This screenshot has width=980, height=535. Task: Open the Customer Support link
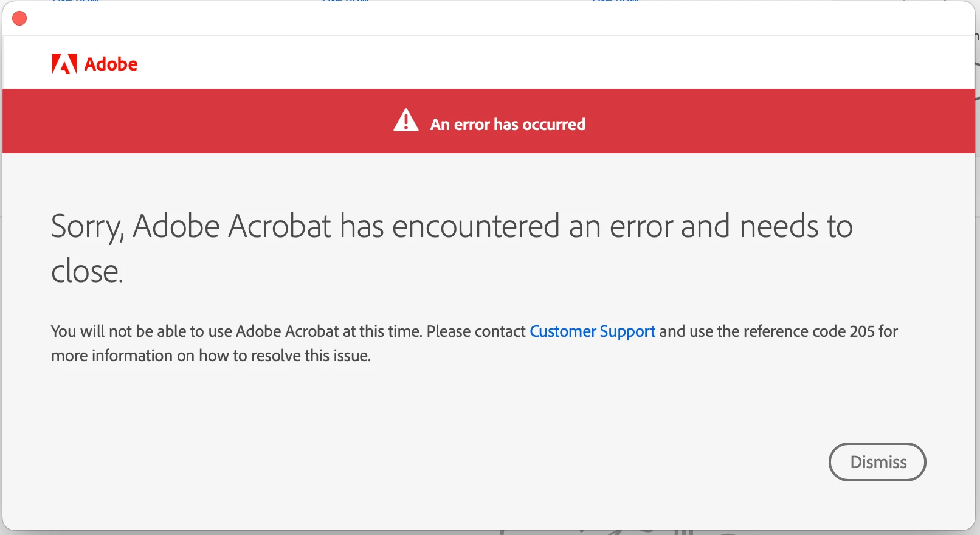[592, 331]
